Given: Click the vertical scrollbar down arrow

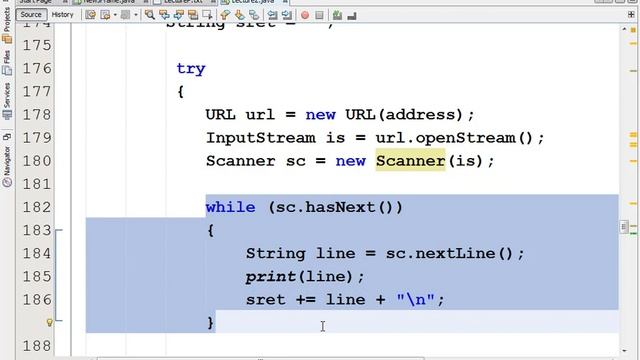Looking at the screenshot, I should coord(624,351).
